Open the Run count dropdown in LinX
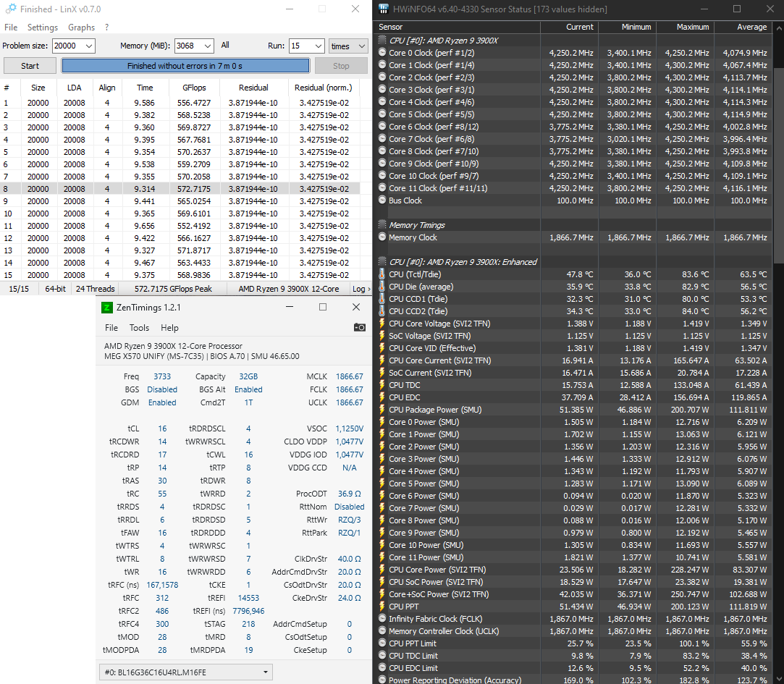Screen dimensions: 784x684 click(x=319, y=46)
